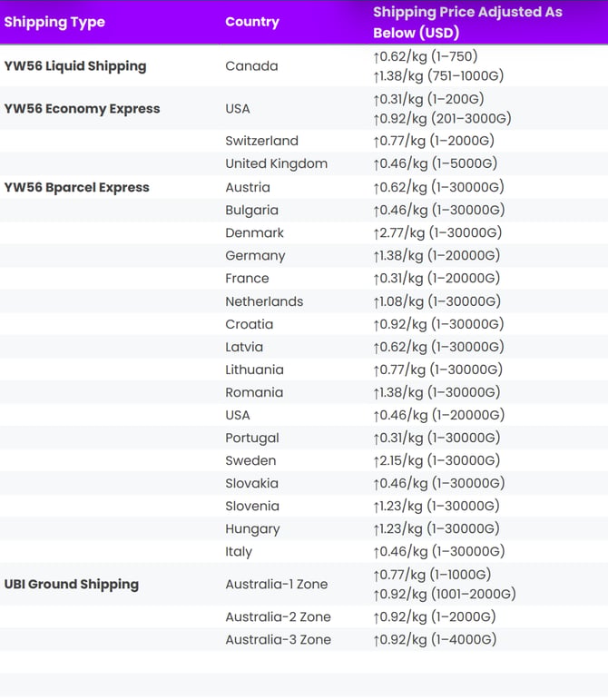
Task: Select the Canada country cell
Action: coord(251,66)
